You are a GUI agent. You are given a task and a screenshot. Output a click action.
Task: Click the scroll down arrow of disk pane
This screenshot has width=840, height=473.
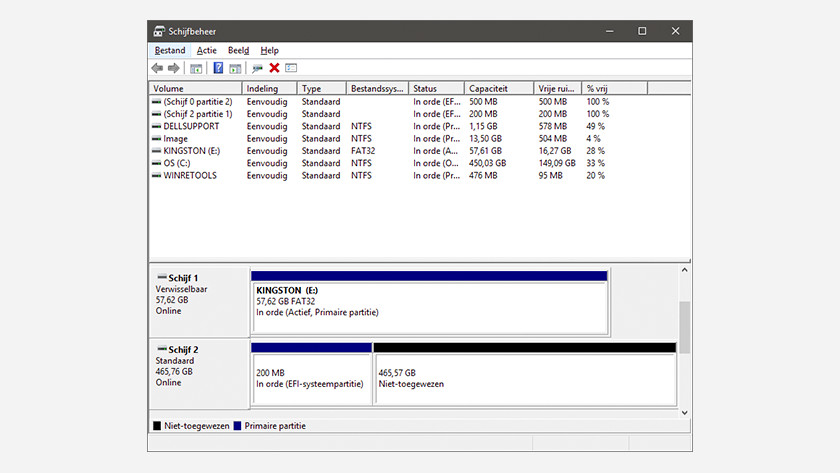pyautogui.click(x=685, y=412)
